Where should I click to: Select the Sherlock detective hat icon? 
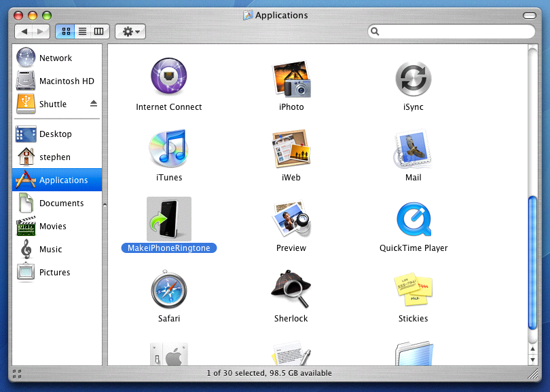[x=291, y=289]
